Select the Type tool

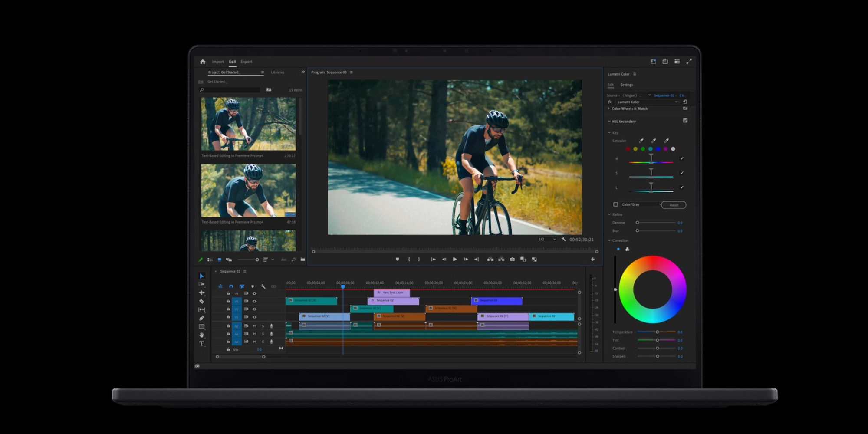(201, 344)
